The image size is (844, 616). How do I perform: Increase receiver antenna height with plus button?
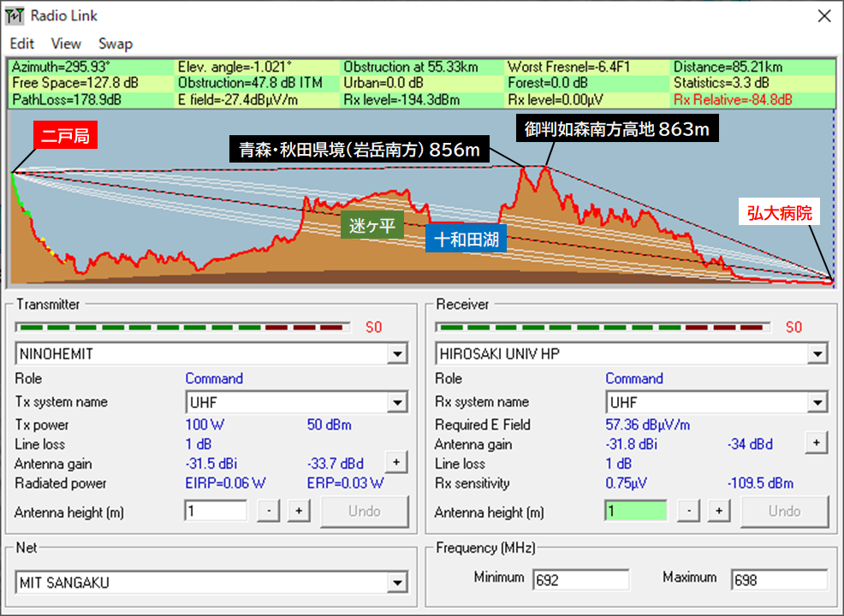718,511
